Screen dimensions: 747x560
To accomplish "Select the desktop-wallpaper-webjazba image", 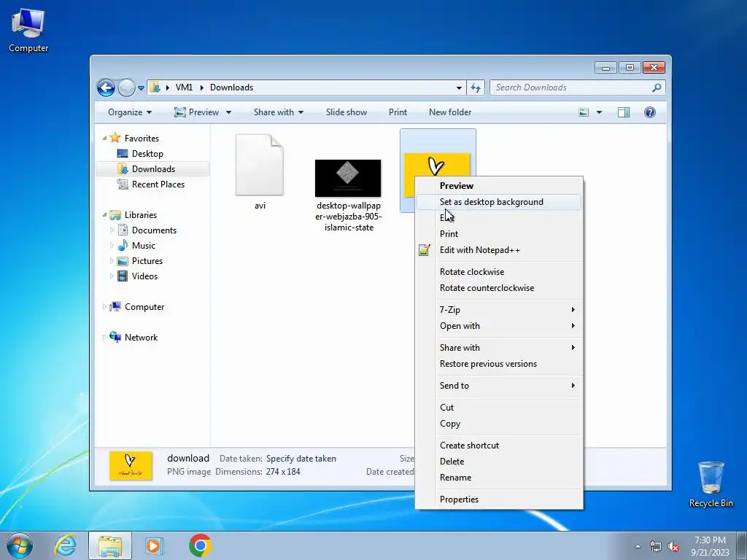I will tap(348, 195).
